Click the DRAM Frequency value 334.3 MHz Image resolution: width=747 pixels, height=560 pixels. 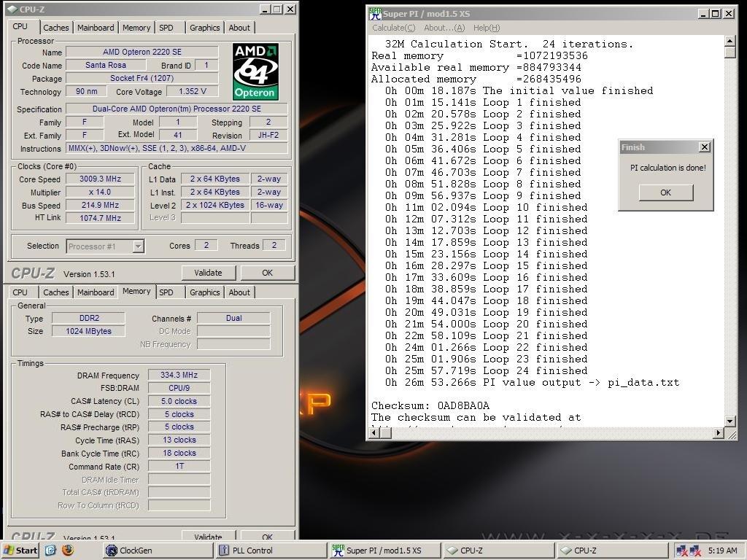[179, 376]
